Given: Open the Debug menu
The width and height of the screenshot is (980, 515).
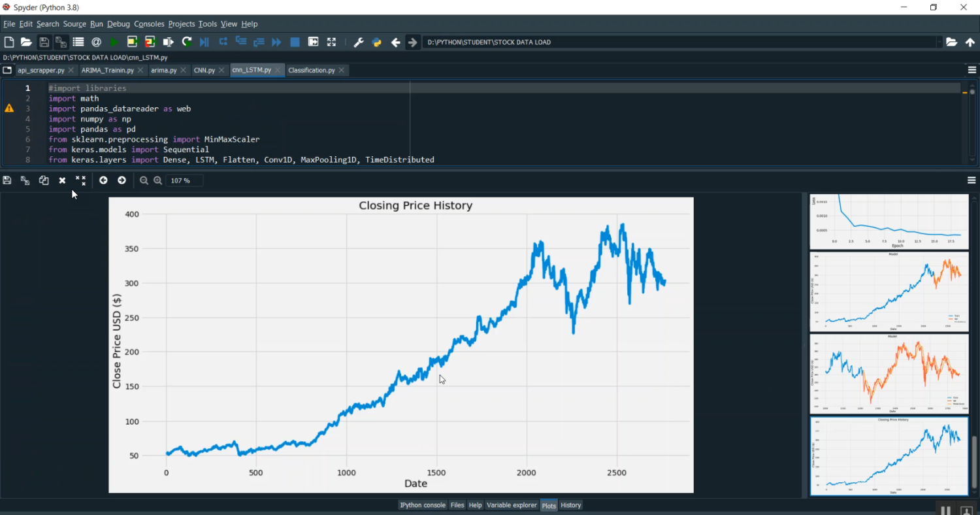Looking at the screenshot, I should pos(118,24).
